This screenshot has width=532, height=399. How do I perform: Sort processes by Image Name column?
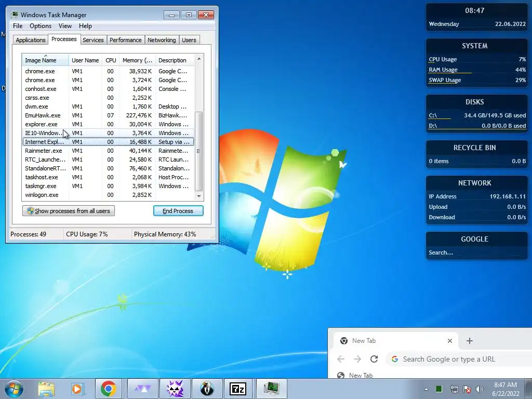(x=46, y=60)
